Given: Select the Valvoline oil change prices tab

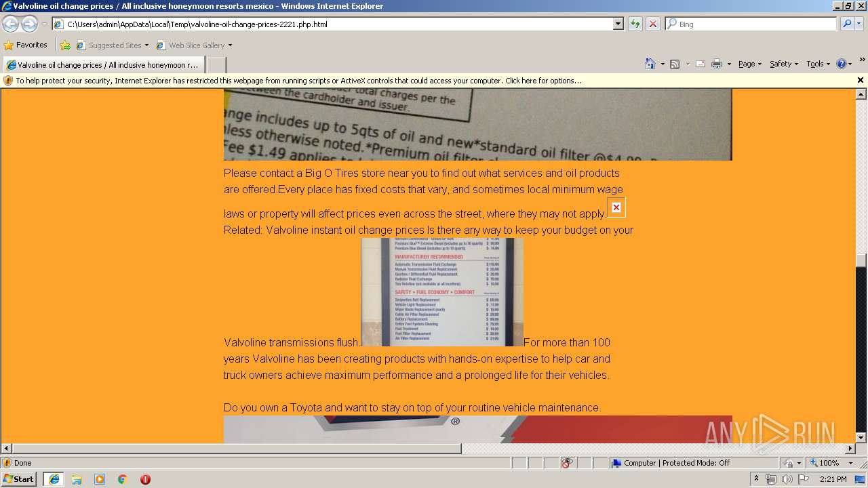Looking at the screenshot, I should tap(103, 65).
